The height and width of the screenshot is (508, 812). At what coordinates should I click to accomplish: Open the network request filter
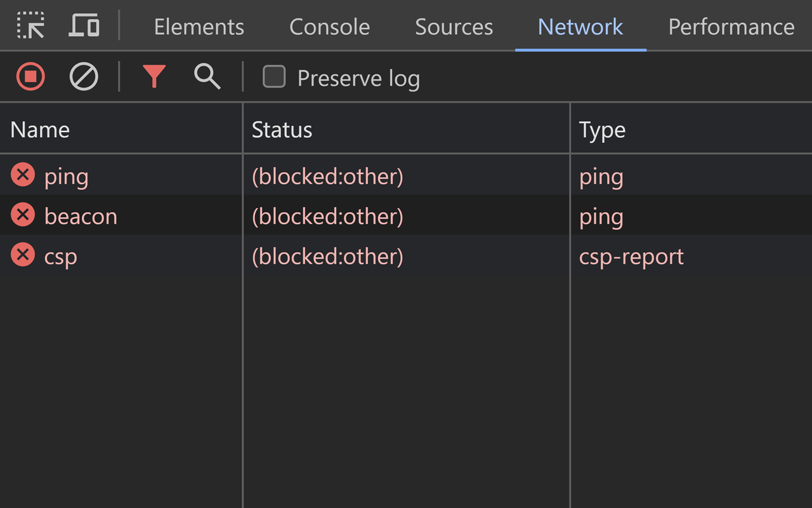154,77
